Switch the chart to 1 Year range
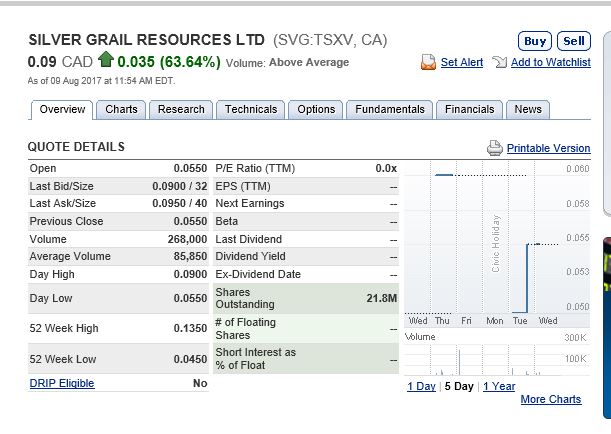Viewport: 611px width, 434px height. point(499,386)
